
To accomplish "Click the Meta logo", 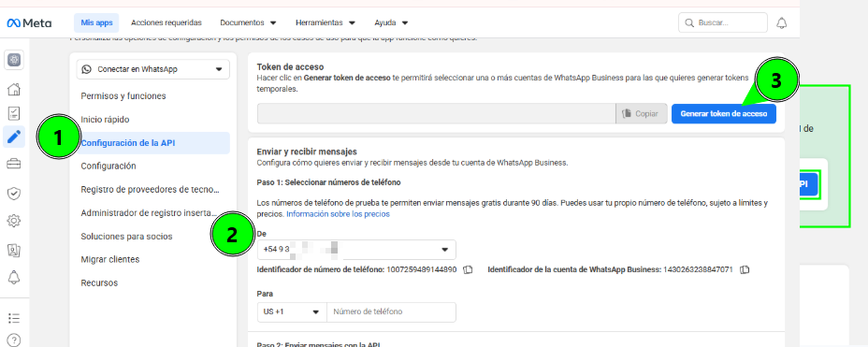I will tap(29, 23).
